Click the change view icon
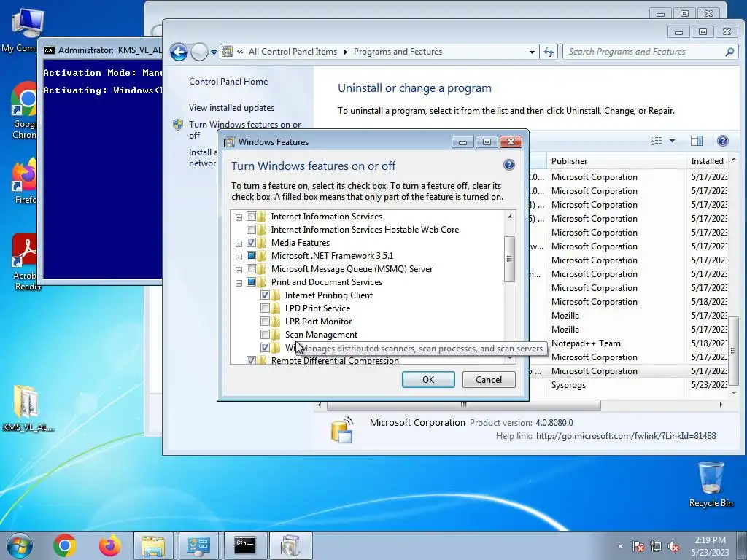This screenshot has width=747, height=560. tap(657, 141)
